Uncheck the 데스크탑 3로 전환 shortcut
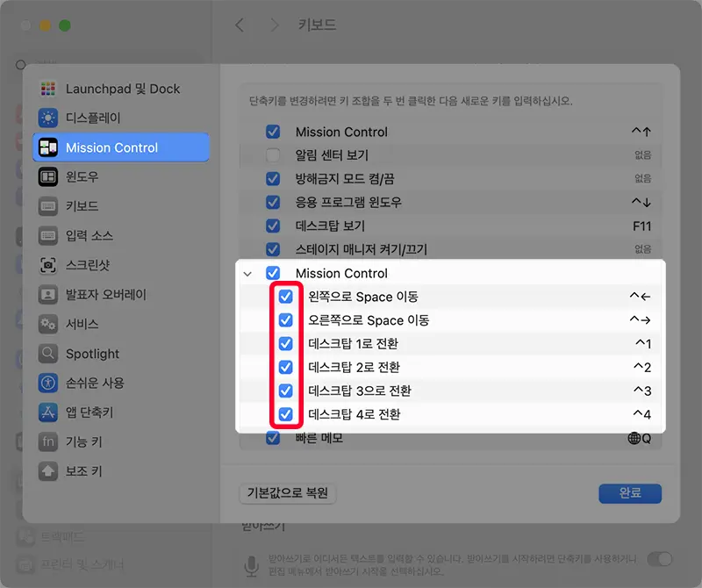Viewport: 702px width, 588px height. click(x=284, y=391)
